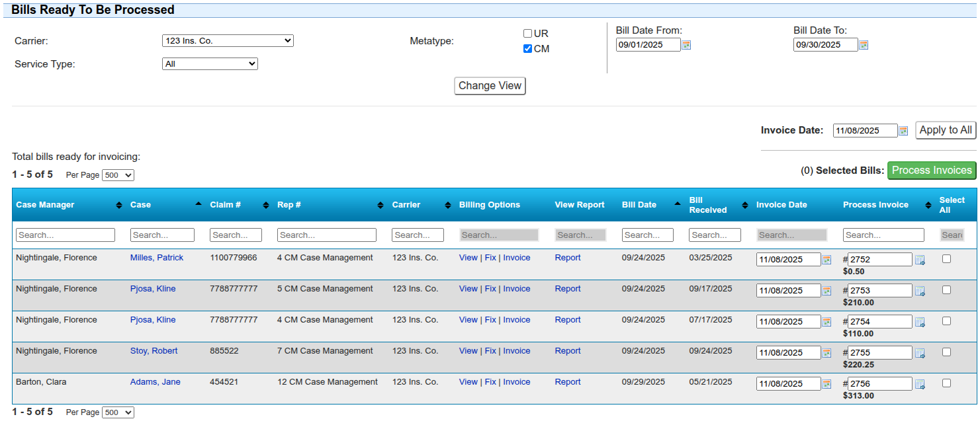Enable the UR metatype checkbox
The width and height of the screenshot is (980, 423).
(x=527, y=33)
